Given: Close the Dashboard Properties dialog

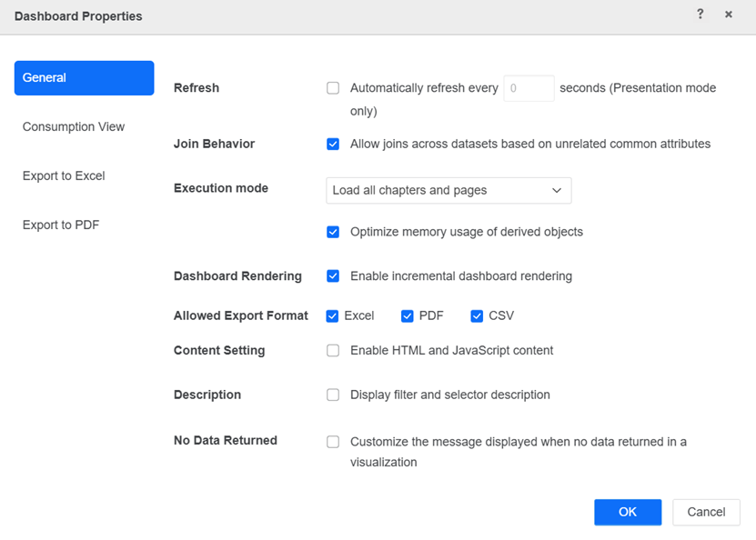Looking at the screenshot, I should click(729, 15).
